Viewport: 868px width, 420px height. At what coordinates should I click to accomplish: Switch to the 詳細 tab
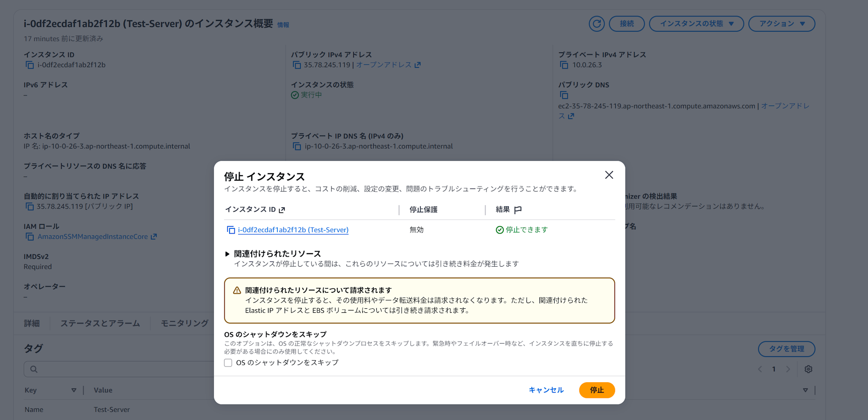click(x=32, y=323)
